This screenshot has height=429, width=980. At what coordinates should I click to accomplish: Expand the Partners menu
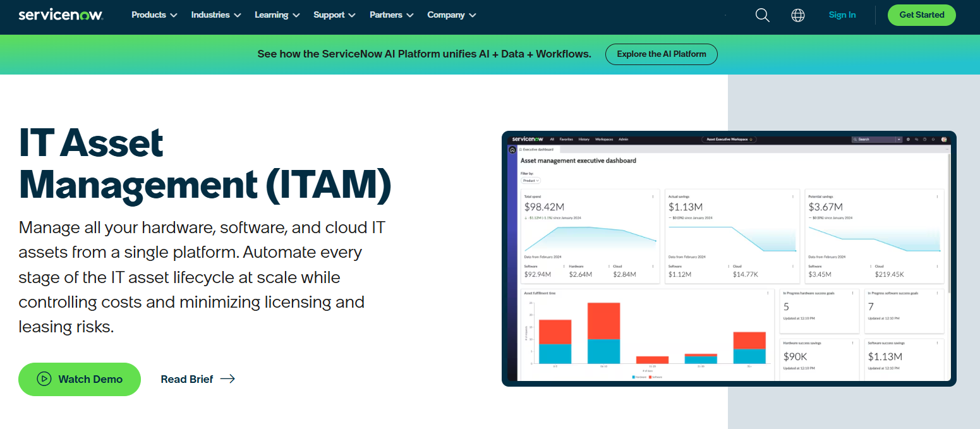tap(392, 15)
